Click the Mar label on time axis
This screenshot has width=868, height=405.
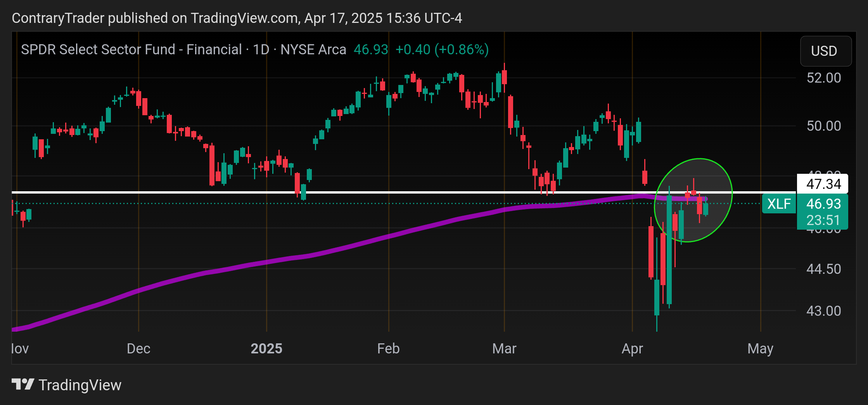pos(504,349)
